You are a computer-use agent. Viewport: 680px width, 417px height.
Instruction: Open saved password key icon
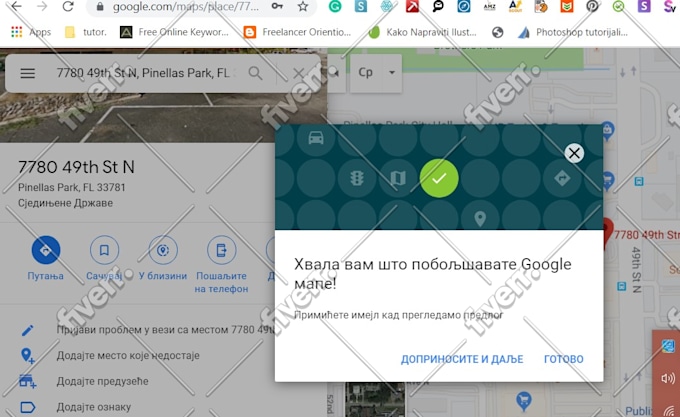[277, 6]
